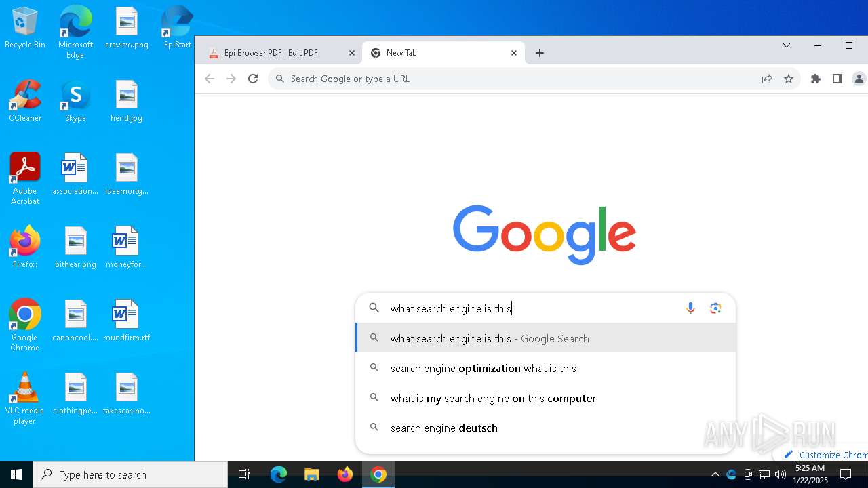Click the taskbar 'Type here to search' box
This screenshot has height=488, width=868.
(x=130, y=474)
